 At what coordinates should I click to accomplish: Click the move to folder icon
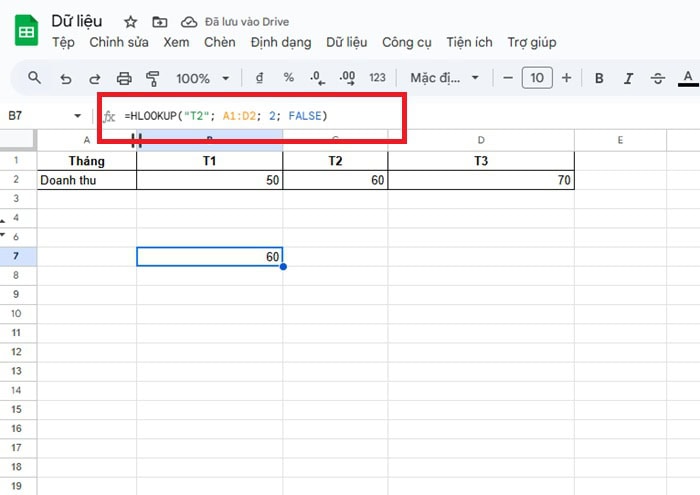[159, 21]
